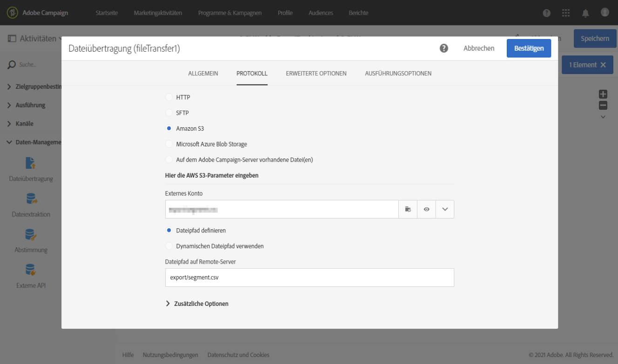Select the Dateipfad definieren radio button

pyautogui.click(x=169, y=231)
